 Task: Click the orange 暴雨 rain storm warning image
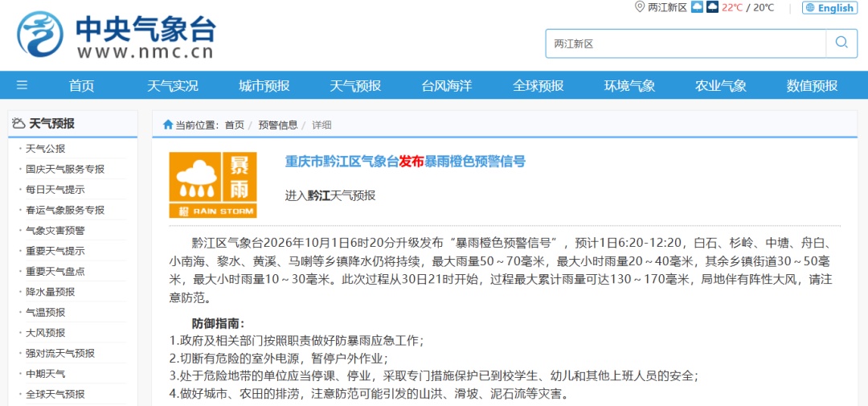click(213, 185)
